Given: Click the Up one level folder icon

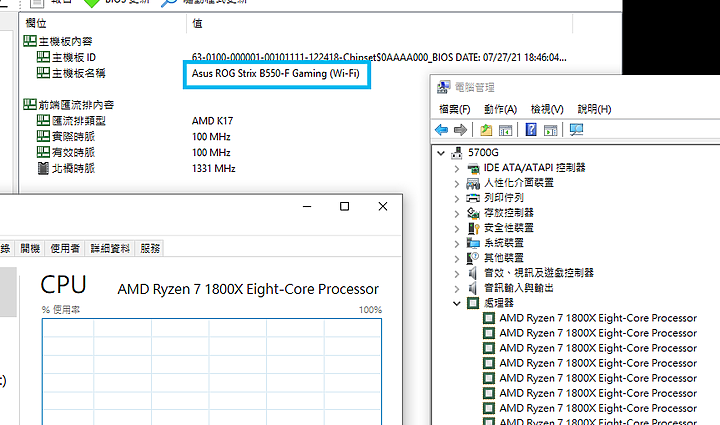Looking at the screenshot, I should pos(486,130).
